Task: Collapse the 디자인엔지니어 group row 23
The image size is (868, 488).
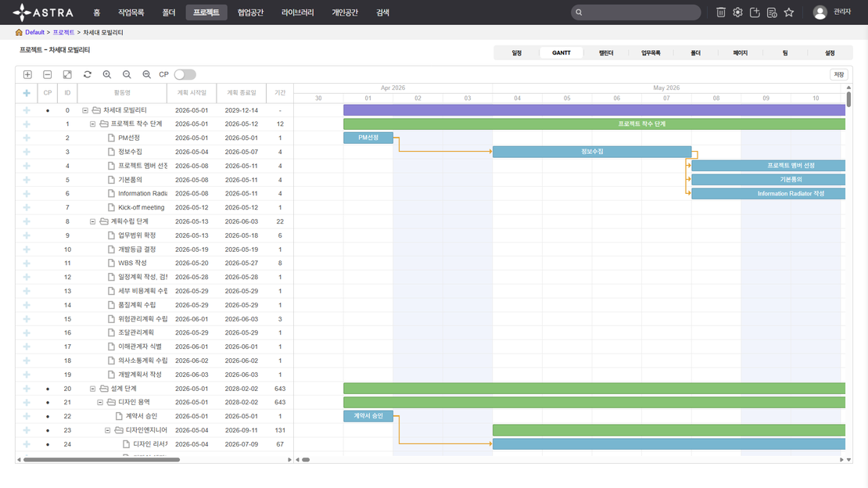Action: [107, 430]
